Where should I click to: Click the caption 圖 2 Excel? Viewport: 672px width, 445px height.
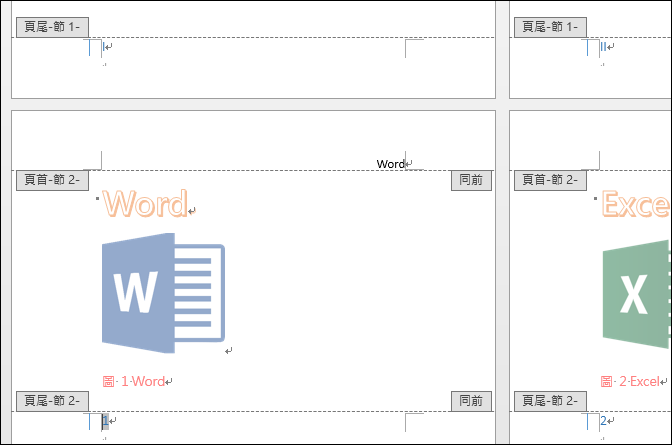pyautogui.click(x=630, y=381)
